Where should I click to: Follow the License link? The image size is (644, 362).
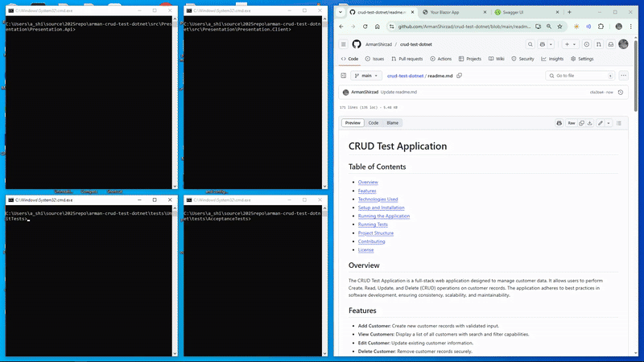coord(366,250)
